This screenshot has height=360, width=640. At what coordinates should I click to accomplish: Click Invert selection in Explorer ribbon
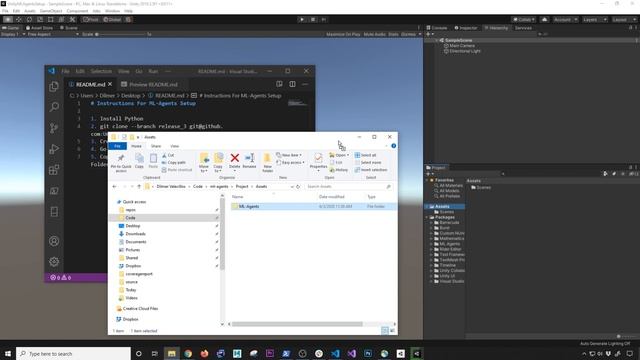tap(371, 170)
